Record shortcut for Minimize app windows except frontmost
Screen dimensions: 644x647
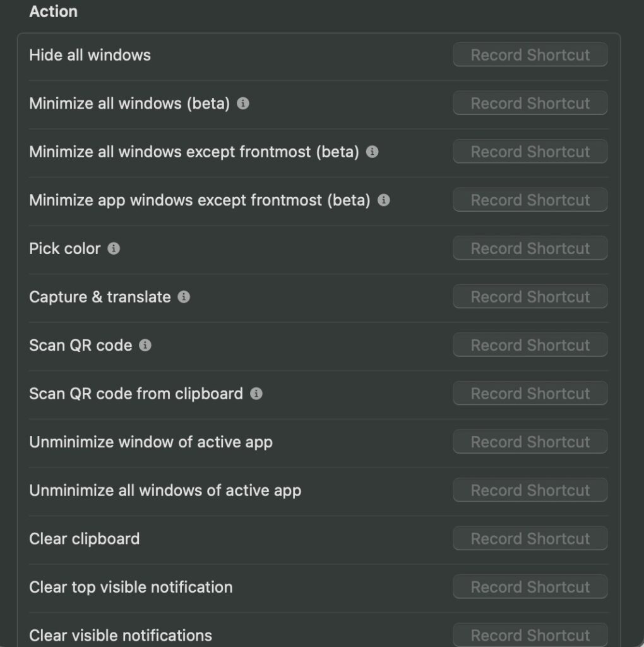click(530, 200)
